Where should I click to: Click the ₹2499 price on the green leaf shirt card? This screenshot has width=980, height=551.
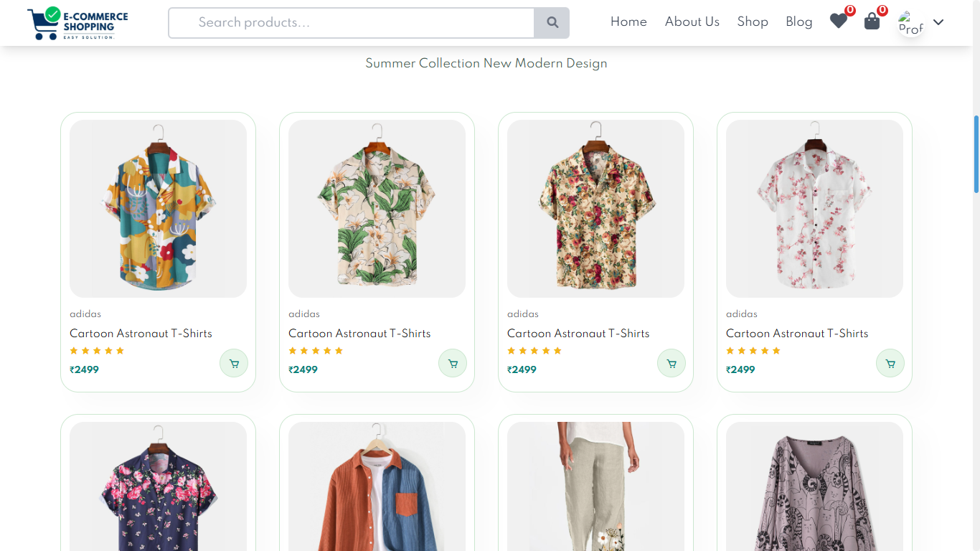tap(303, 369)
